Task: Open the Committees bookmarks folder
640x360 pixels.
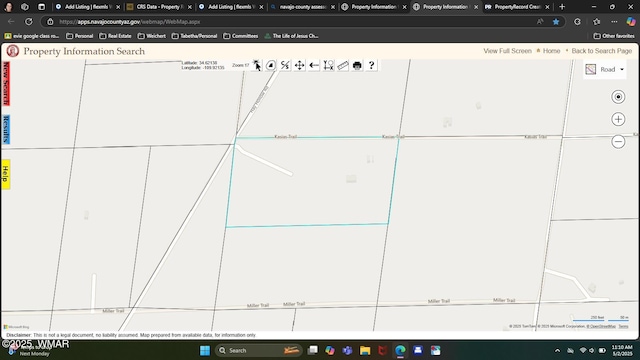Action: pyautogui.click(x=241, y=36)
